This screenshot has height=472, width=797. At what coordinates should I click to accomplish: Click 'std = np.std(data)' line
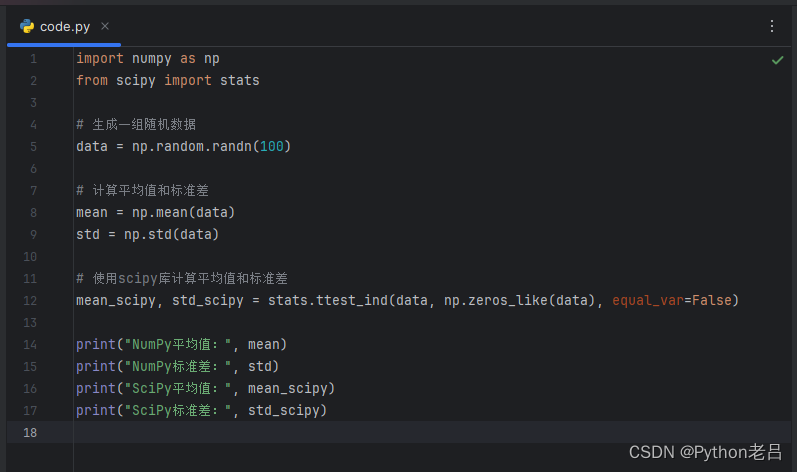(147, 235)
